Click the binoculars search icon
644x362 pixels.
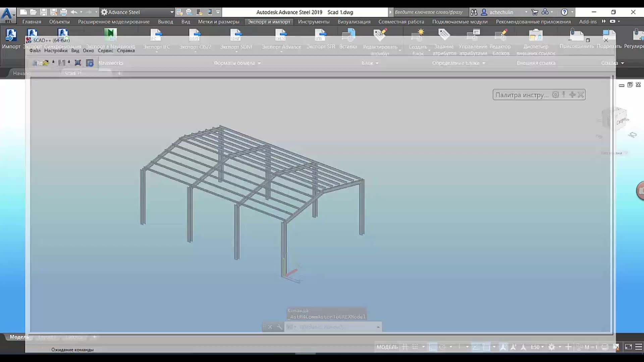point(474,12)
